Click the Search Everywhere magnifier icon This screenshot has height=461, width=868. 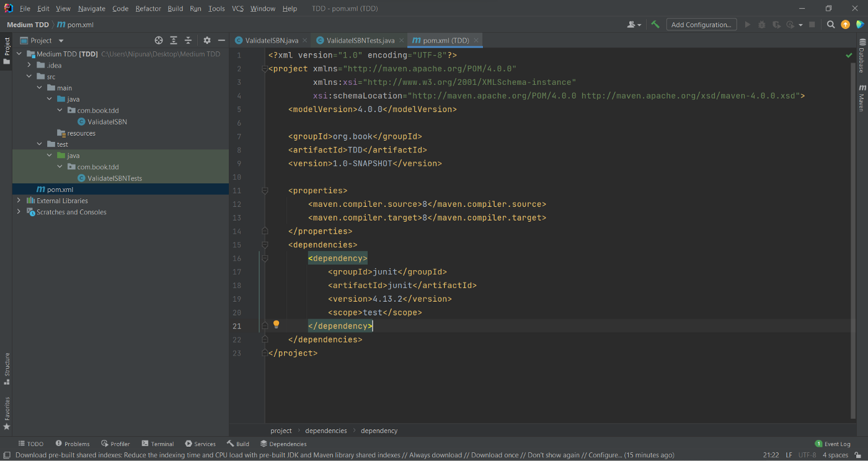click(831, 25)
